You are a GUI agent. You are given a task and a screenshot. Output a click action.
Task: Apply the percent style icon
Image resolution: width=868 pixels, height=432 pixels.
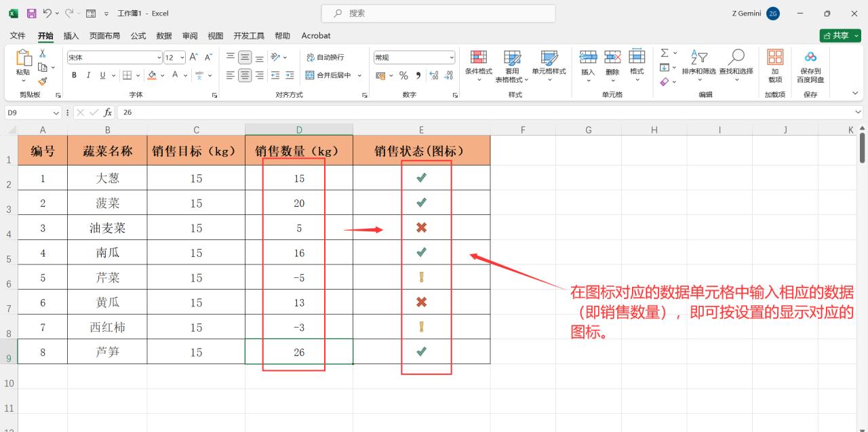pos(403,75)
